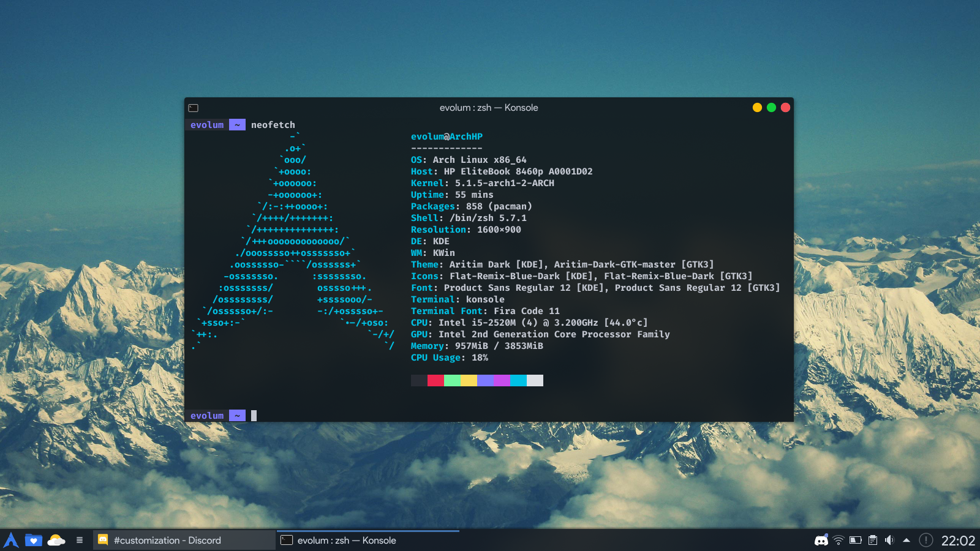The image size is (980, 551).
Task: Click the bottom prompt's blinking cursor
Action: pyautogui.click(x=254, y=416)
